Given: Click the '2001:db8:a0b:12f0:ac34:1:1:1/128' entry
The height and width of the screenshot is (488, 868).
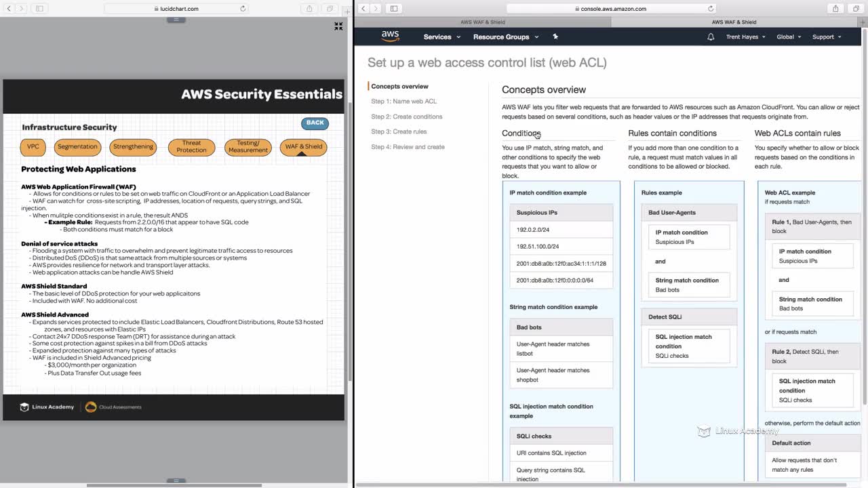Looking at the screenshot, I should 561,264.
